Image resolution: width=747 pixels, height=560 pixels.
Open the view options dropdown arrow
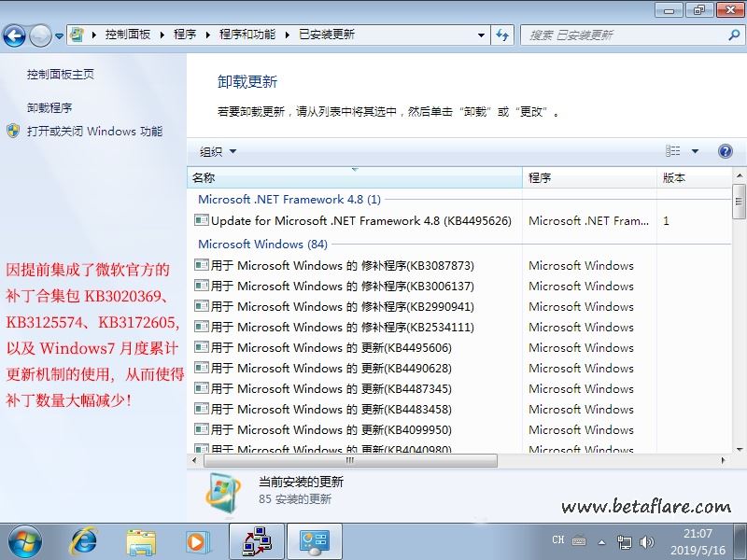click(695, 151)
